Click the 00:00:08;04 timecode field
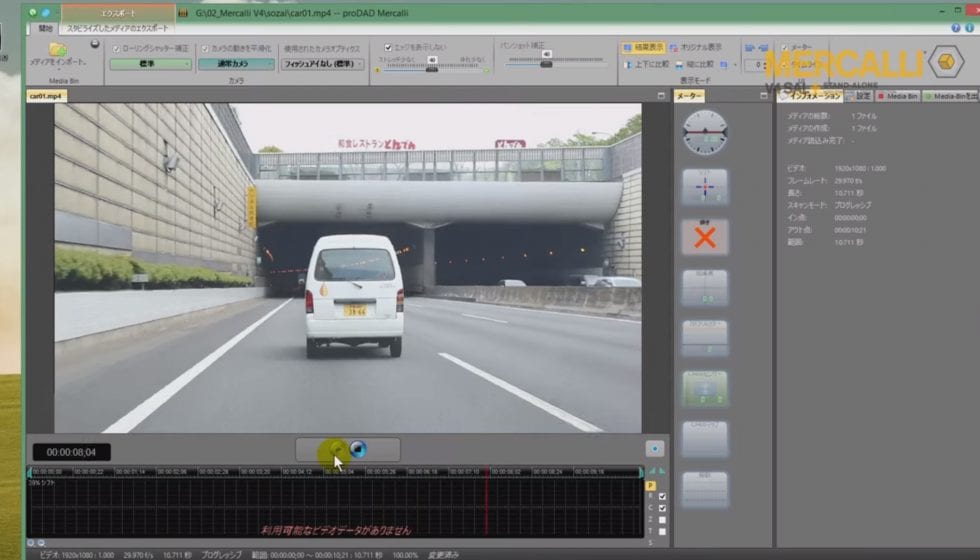 click(x=71, y=452)
